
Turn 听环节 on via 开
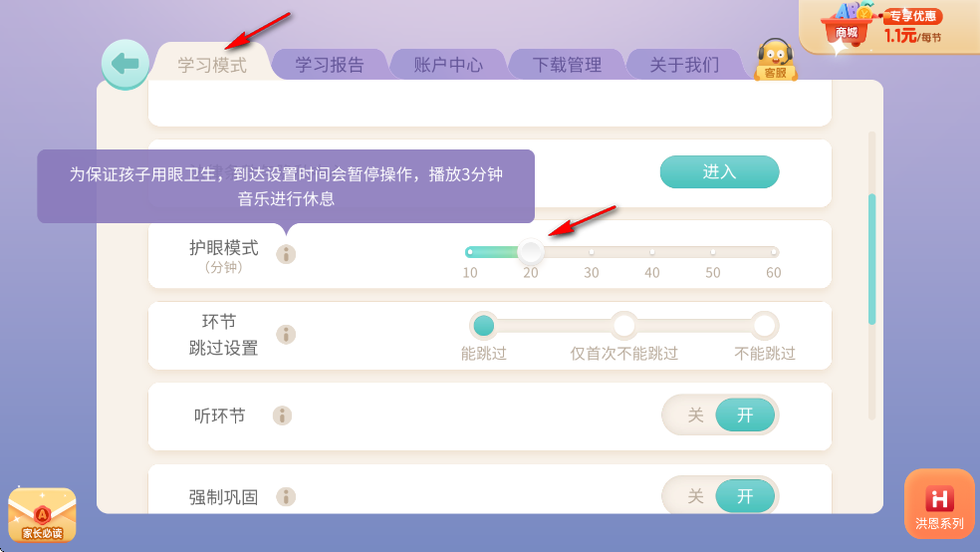745,415
